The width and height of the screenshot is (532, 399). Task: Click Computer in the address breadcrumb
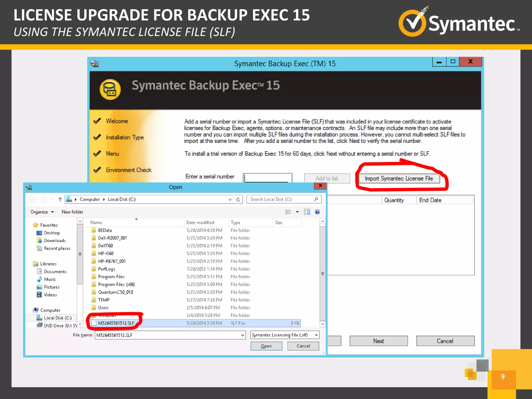tap(90, 199)
